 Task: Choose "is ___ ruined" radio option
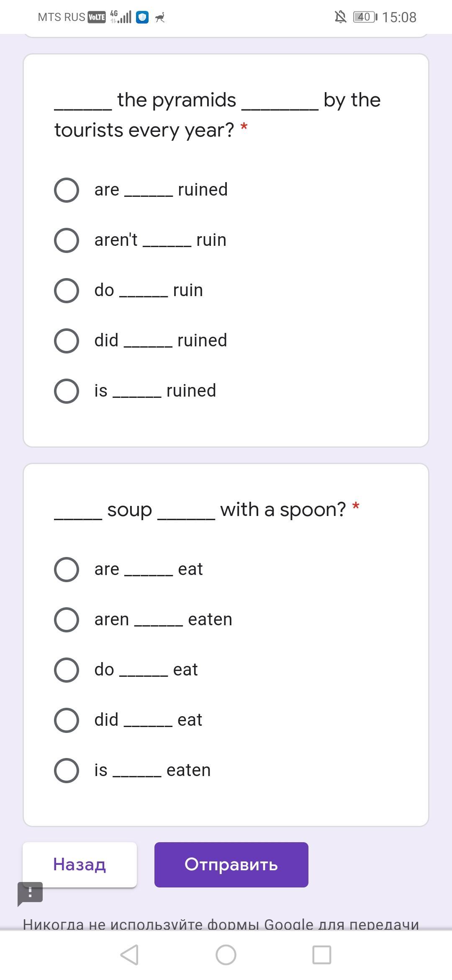67,391
